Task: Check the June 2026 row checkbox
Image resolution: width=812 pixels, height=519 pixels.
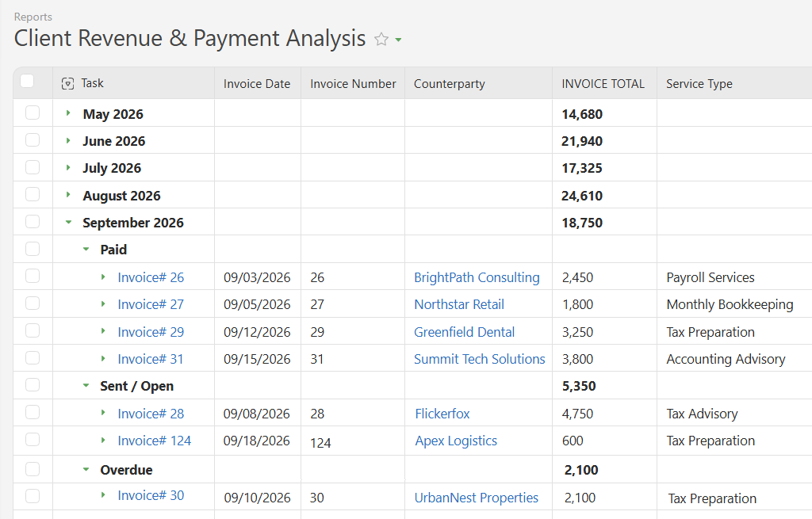Action: coord(33,139)
